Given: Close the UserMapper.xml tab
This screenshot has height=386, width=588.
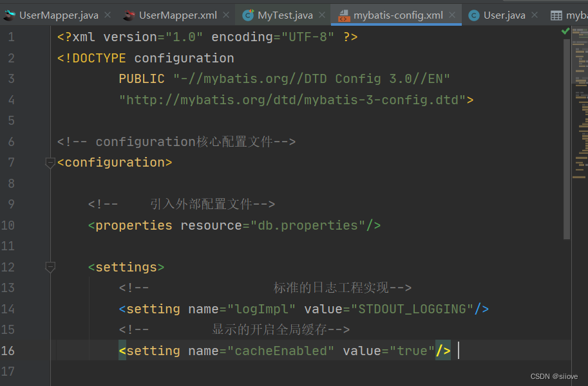Looking at the screenshot, I should click(226, 15).
